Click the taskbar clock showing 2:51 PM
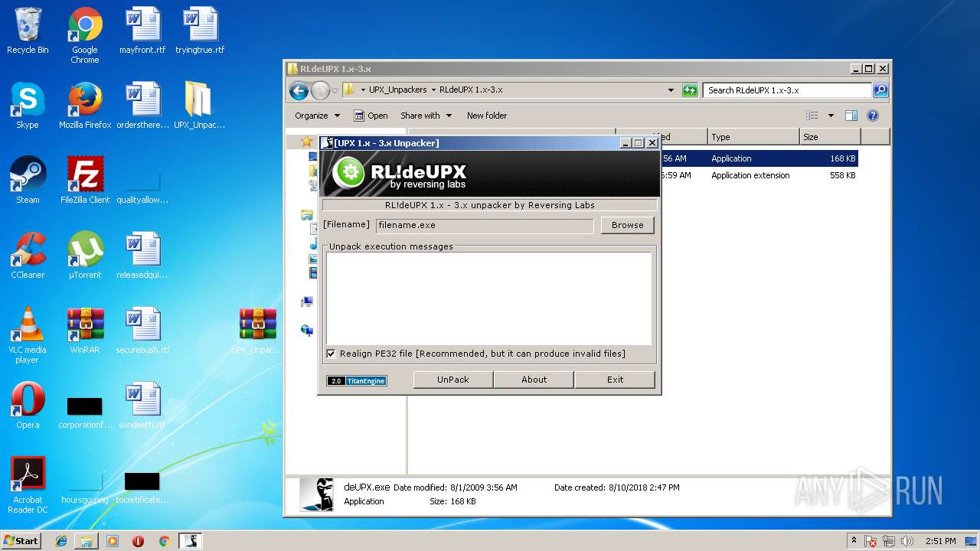This screenshot has width=980, height=551. pyautogui.click(x=940, y=541)
